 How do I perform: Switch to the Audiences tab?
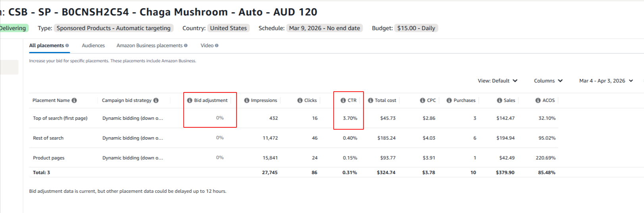(x=93, y=46)
